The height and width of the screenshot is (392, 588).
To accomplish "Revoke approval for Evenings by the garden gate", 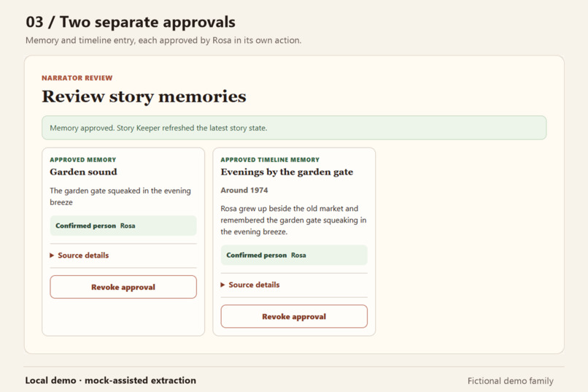I will [294, 316].
